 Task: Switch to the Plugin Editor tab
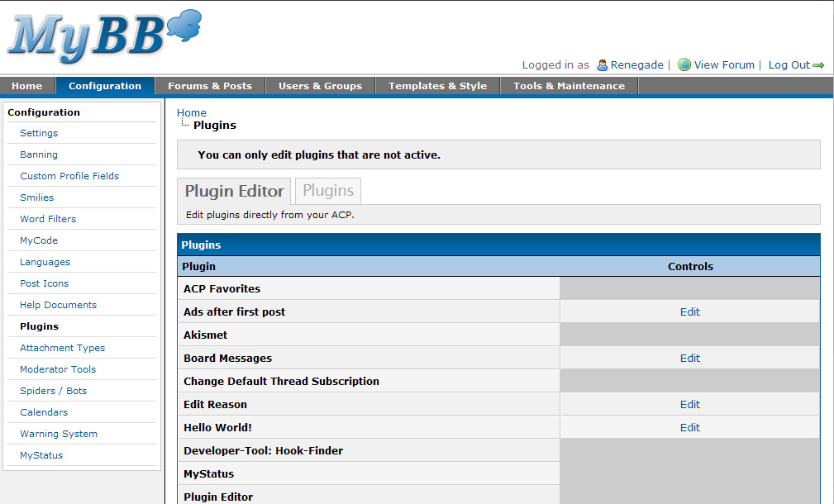tap(234, 191)
